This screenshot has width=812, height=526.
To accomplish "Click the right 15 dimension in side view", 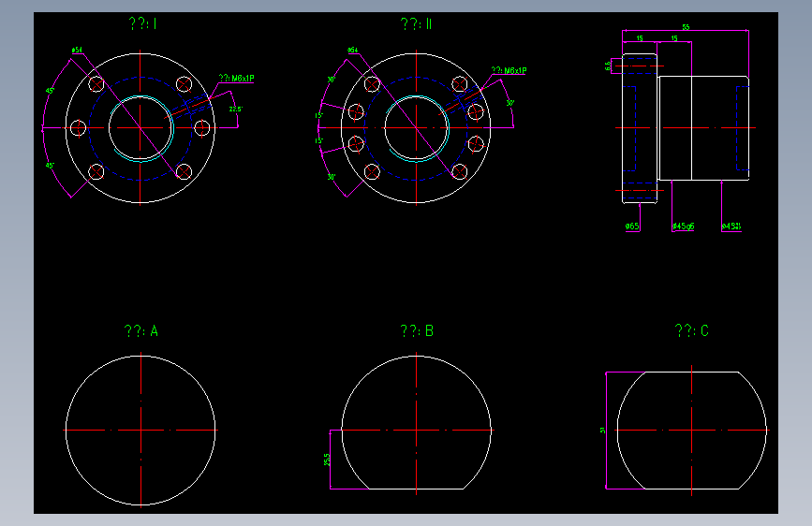I will pyautogui.click(x=674, y=38).
